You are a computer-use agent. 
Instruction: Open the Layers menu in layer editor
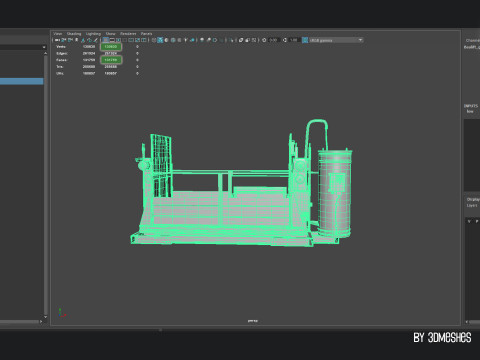pyautogui.click(x=472, y=205)
